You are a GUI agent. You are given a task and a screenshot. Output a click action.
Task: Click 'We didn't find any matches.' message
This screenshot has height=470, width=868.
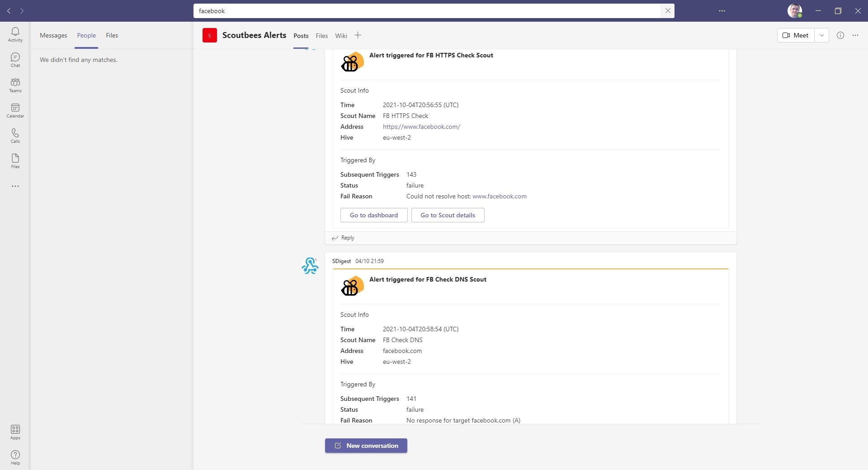[x=79, y=60]
